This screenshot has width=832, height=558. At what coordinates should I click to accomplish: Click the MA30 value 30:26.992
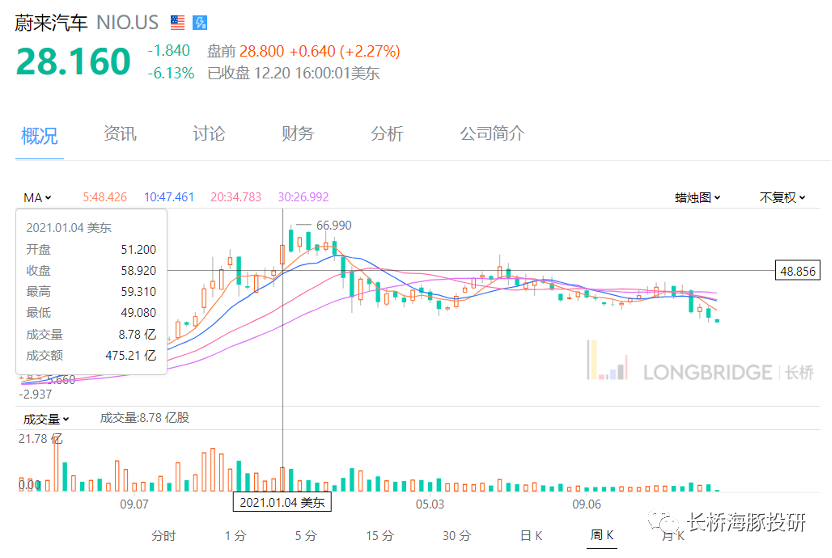click(x=304, y=197)
